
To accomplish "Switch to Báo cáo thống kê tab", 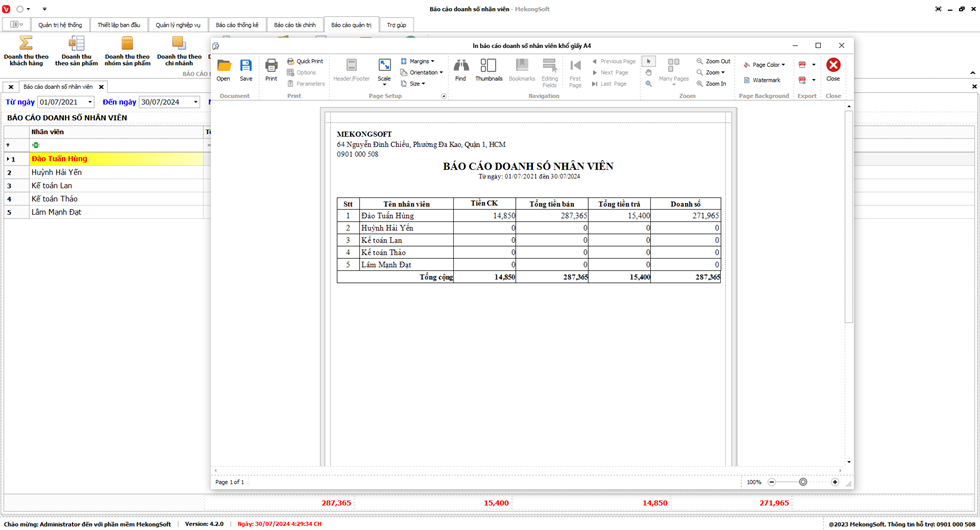I will point(237,25).
